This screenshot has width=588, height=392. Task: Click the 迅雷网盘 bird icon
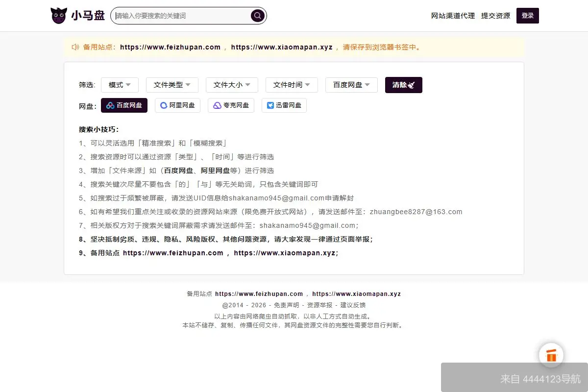coord(270,105)
